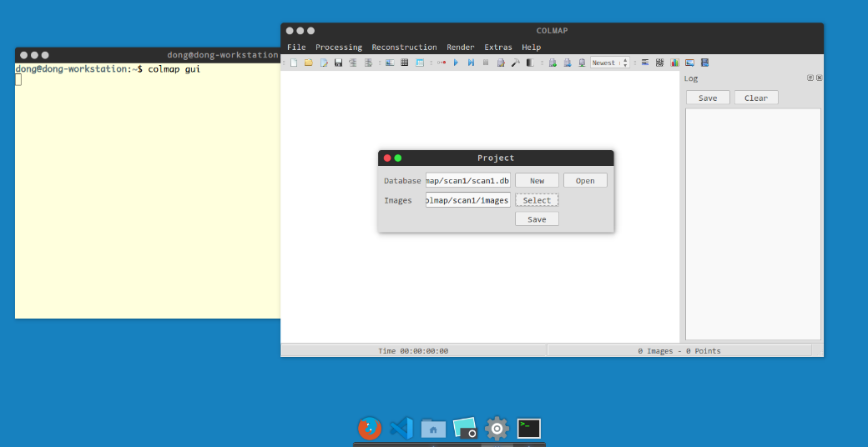
Task: Open the Match matrix toolbar icon
Action: (660, 63)
